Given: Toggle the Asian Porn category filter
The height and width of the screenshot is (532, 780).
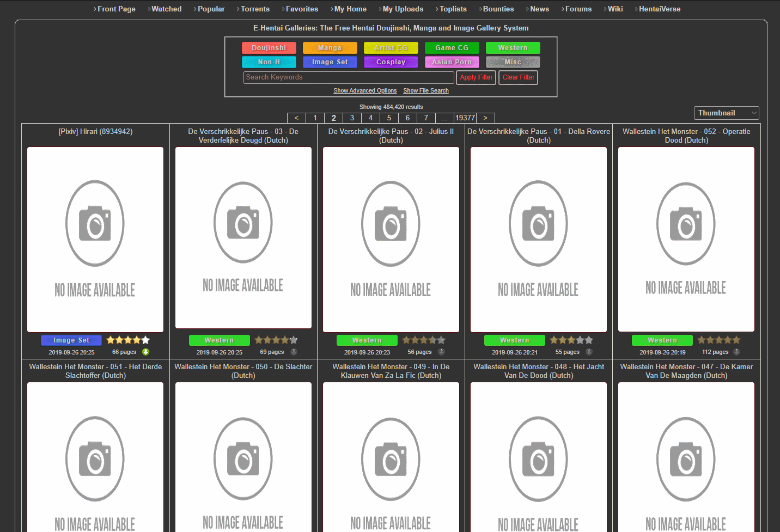Looking at the screenshot, I should (452, 62).
